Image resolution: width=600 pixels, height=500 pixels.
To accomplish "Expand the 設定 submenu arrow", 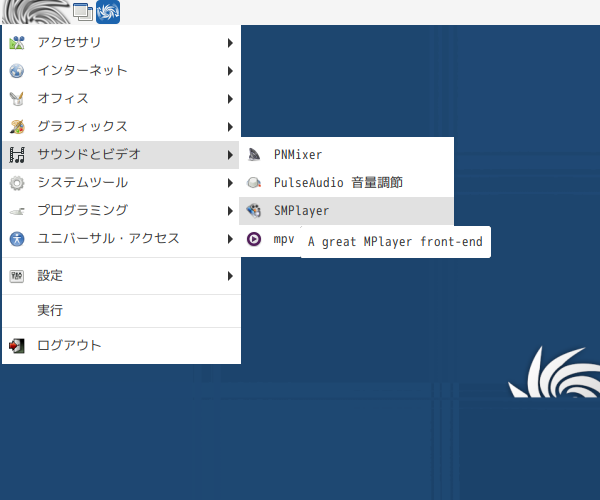I will [230, 276].
